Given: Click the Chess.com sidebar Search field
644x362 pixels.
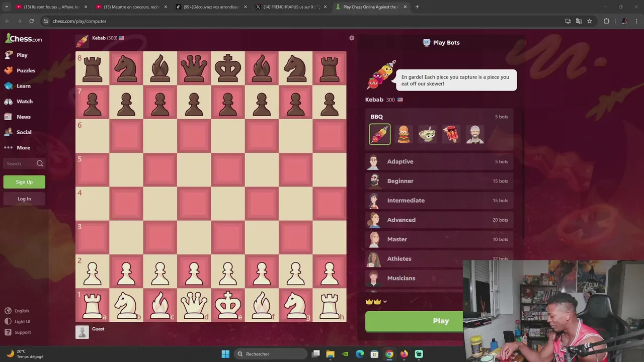Looking at the screenshot, I should point(24,163).
